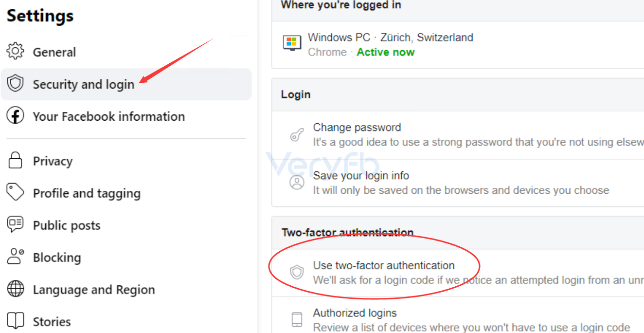Click the Change password key icon
The height and width of the screenshot is (333, 644).
[297, 135]
